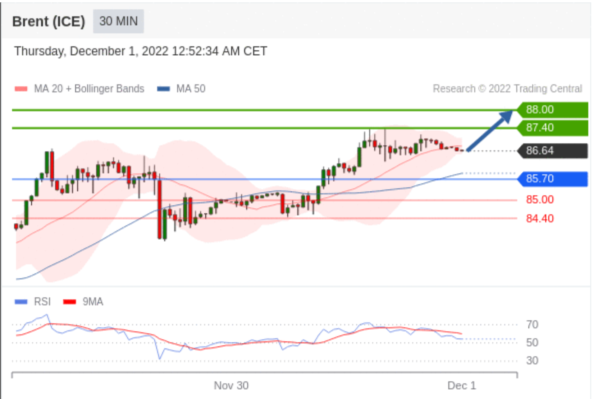Select the Dec 1 date axis label
This screenshot has width=594, height=399.
tap(461, 386)
